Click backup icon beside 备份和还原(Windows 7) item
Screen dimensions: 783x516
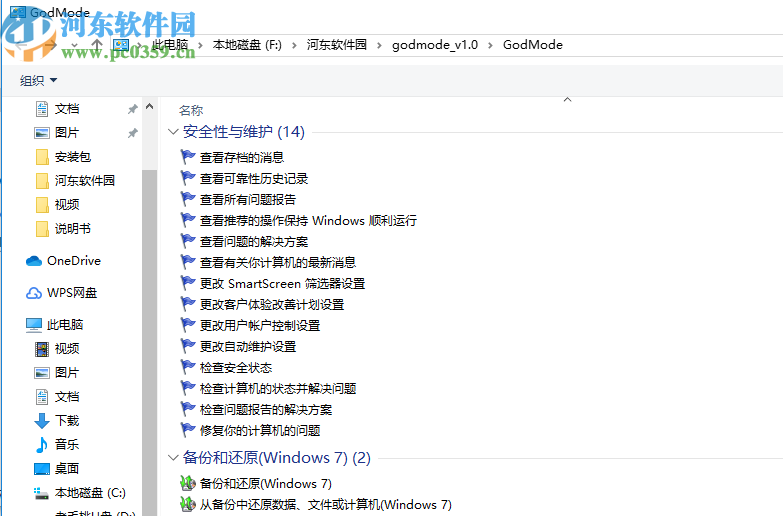point(188,483)
